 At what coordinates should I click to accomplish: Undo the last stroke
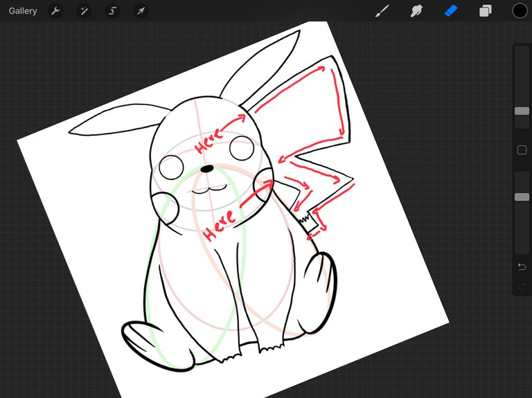click(x=522, y=266)
